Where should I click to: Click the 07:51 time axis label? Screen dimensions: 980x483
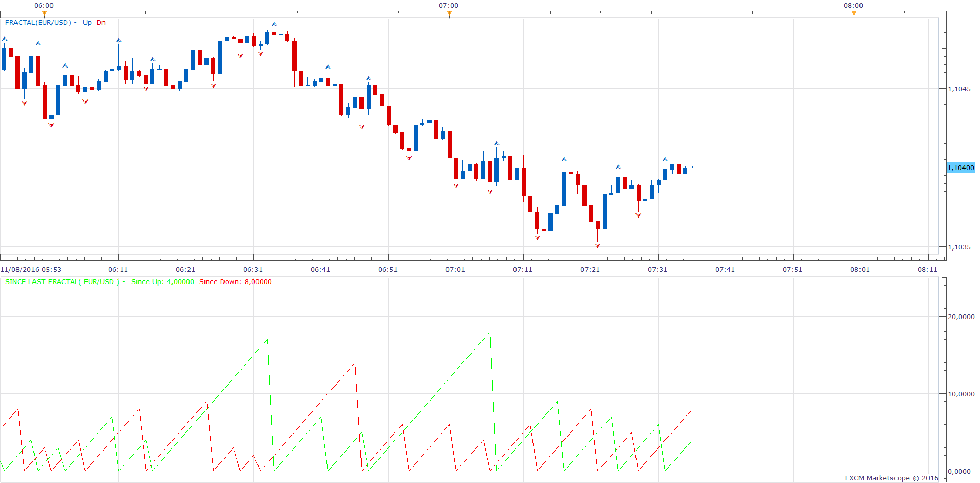click(x=793, y=269)
